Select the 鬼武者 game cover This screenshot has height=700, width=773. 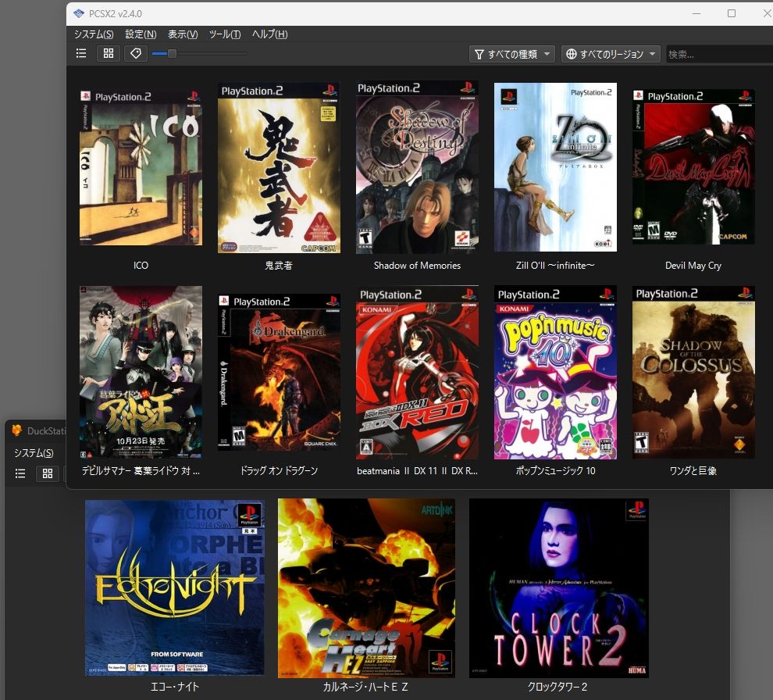tap(279, 168)
